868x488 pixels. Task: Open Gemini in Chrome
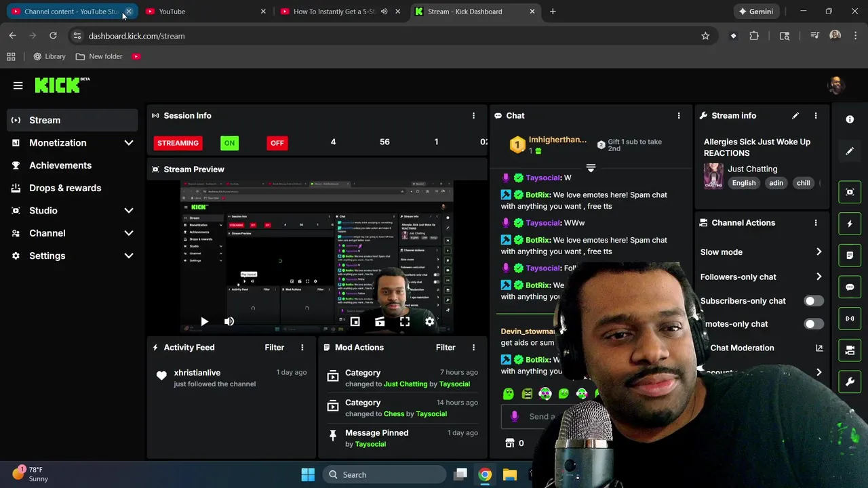coord(755,12)
